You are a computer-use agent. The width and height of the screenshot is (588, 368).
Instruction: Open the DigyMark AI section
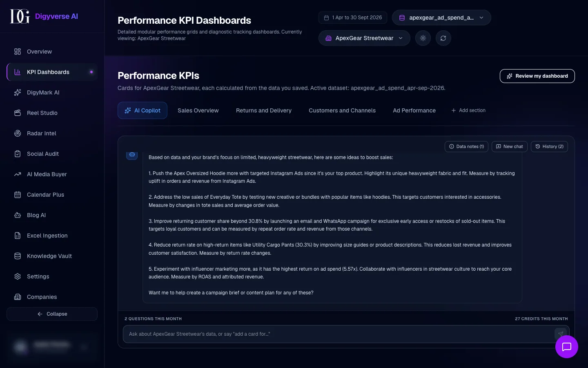[52, 92]
